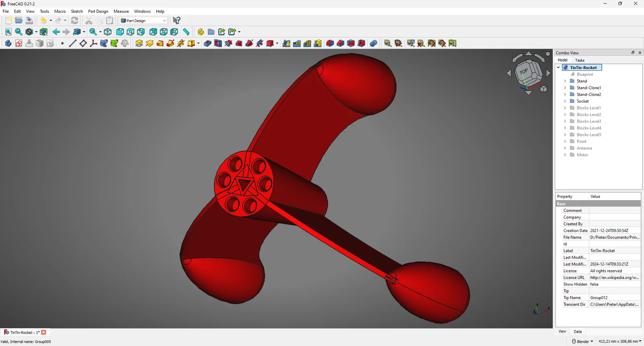The image size is (644, 346).
Task: Expand the Motor group
Action: [x=565, y=155]
